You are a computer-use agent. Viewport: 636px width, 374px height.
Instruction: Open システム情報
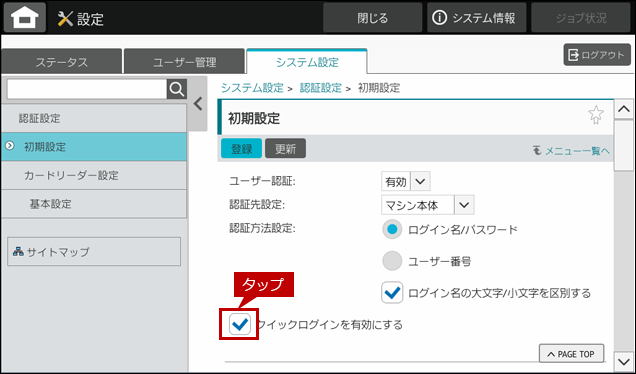476,18
